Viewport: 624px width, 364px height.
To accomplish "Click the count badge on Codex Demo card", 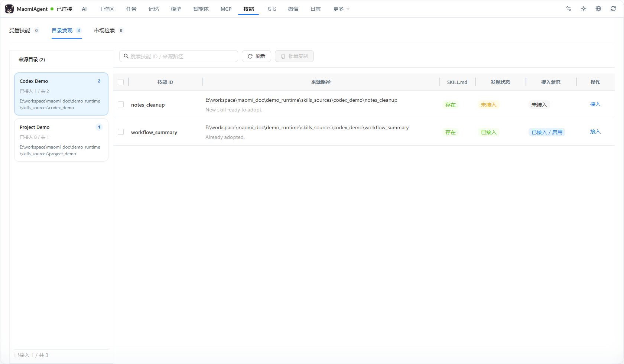I will point(99,81).
